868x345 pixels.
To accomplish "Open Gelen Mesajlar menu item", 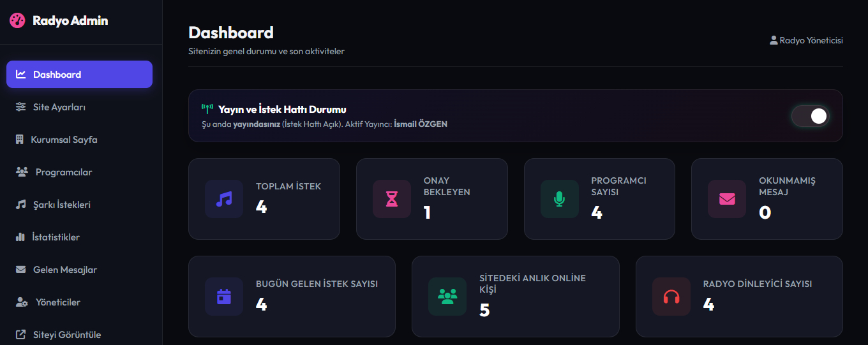I will tap(79, 269).
